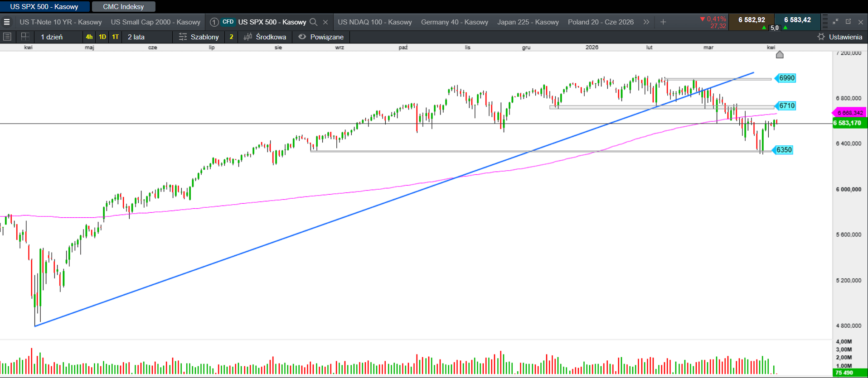This screenshot has height=378, width=868.
Task: Open the hamburger menu beside chart tabs
Action: (7, 22)
